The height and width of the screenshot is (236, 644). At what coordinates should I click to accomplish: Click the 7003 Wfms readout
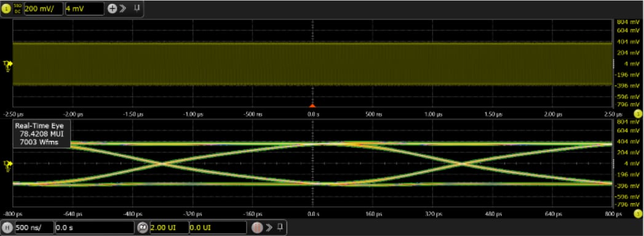pos(39,142)
